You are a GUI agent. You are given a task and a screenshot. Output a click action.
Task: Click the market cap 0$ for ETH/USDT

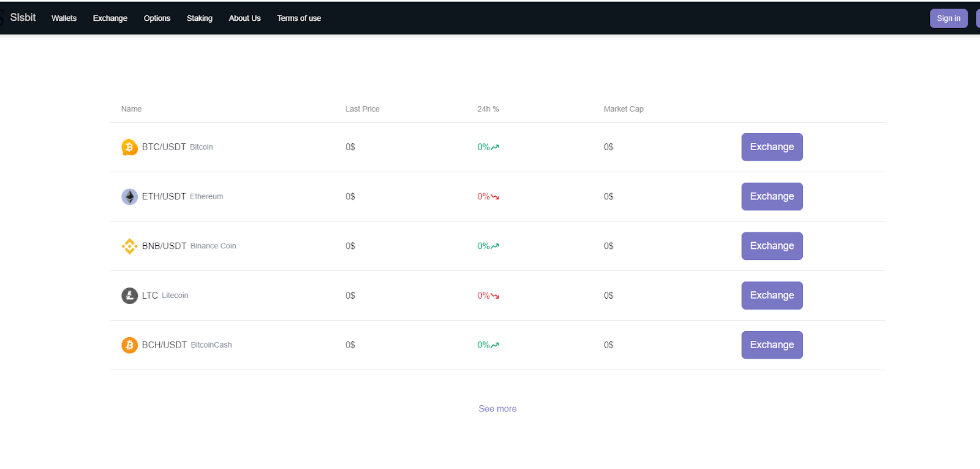pos(609,197)
